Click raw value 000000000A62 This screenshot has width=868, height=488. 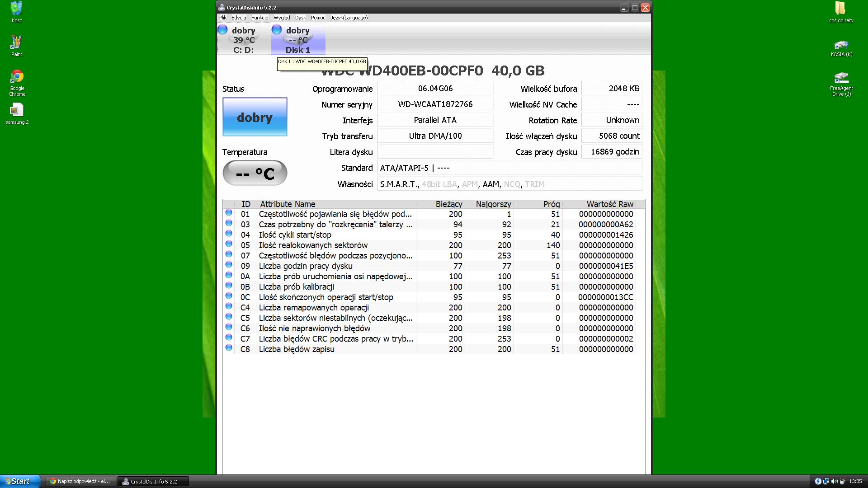(606, 225)
